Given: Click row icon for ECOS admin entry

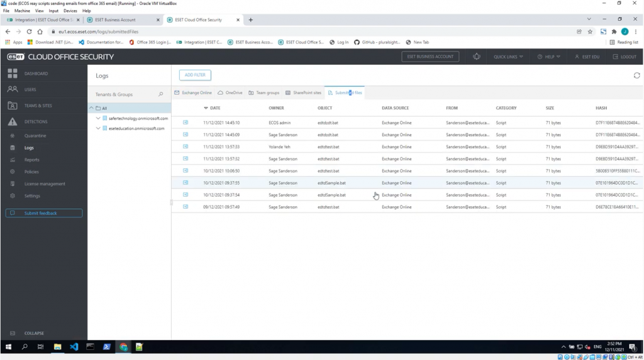Looking at the screenshot, I should click(186, 123).
